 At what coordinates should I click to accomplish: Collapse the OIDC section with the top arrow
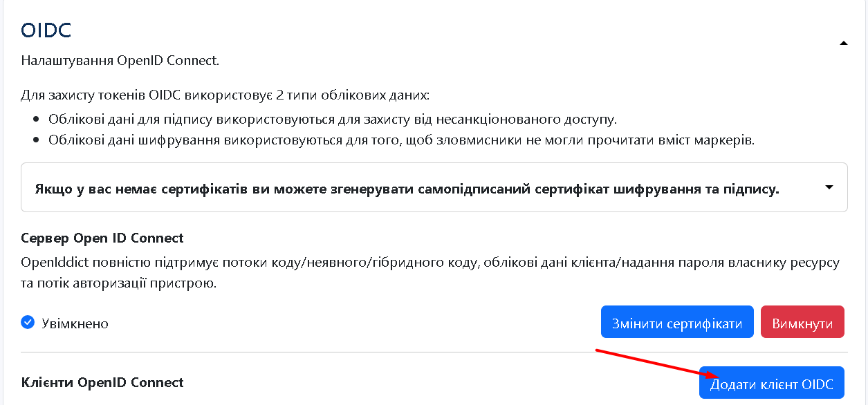843,44
